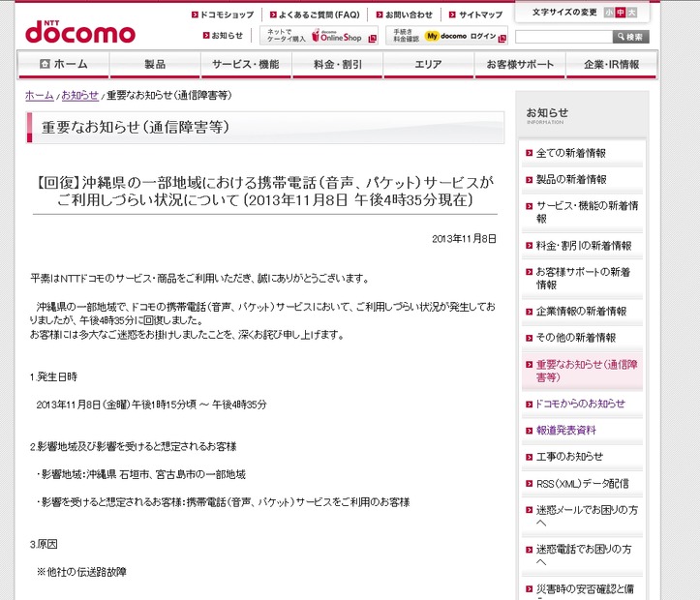This screenshot has height=600, width=700.
Task: Click arrow icon beside 報道発表資料
Action: coord(529,431)
